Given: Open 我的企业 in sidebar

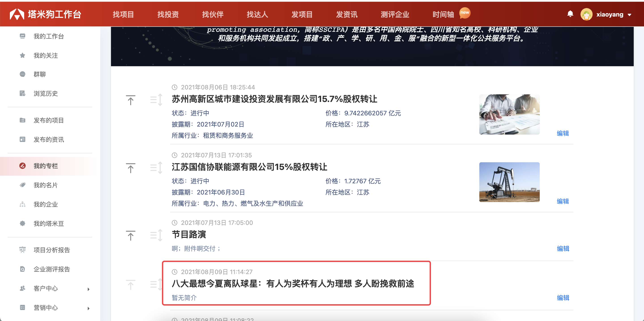Looking at the screenshot, I should click(x=46, y=204).
